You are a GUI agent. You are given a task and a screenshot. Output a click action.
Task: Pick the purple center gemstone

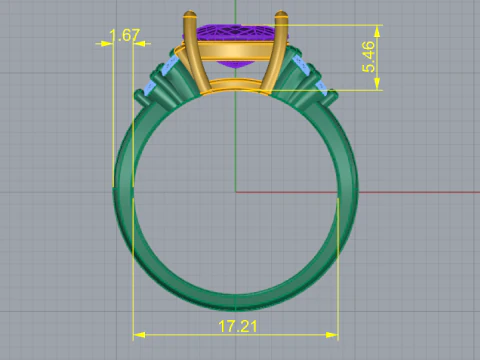click(235, 33)
